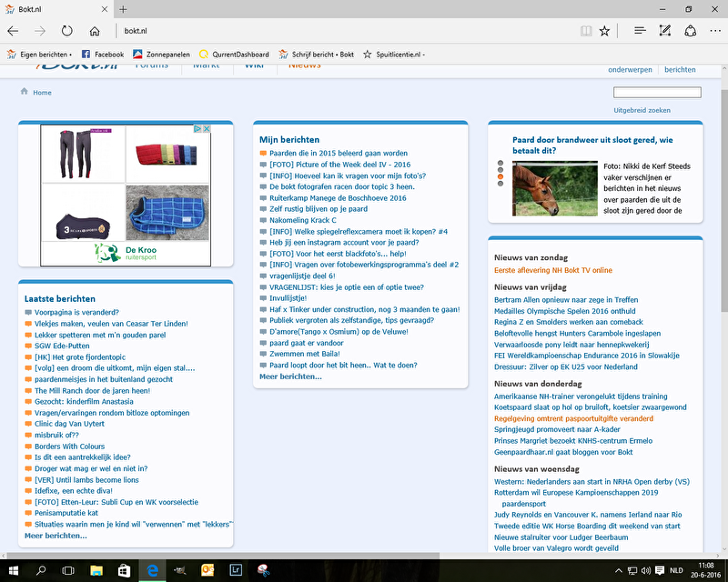The image size is (728, 582).
Task: Click the 'Uitgebreid zoeken' link
Action: [642, 110]
